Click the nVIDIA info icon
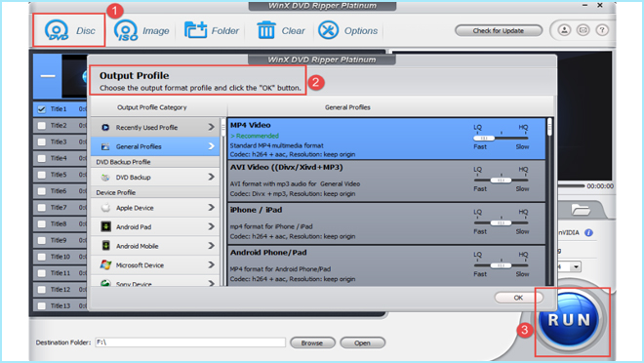This screenshot has width=644, height=363. click(588, 232)
